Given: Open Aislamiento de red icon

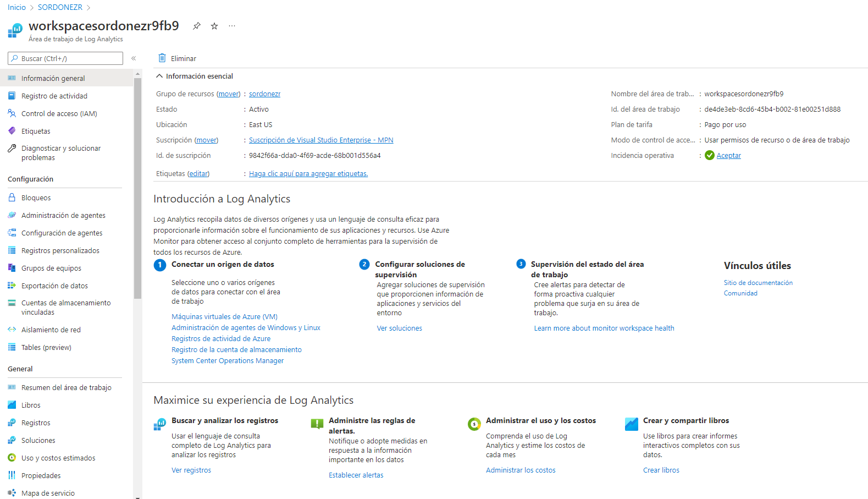Looking at the screenshot, I should (12, 330).
